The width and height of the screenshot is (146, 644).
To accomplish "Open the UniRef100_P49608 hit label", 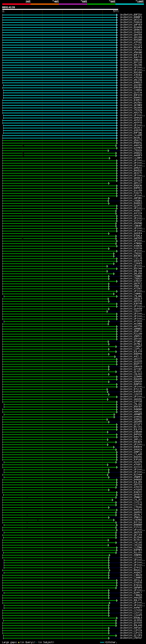I will click(131, 22).
